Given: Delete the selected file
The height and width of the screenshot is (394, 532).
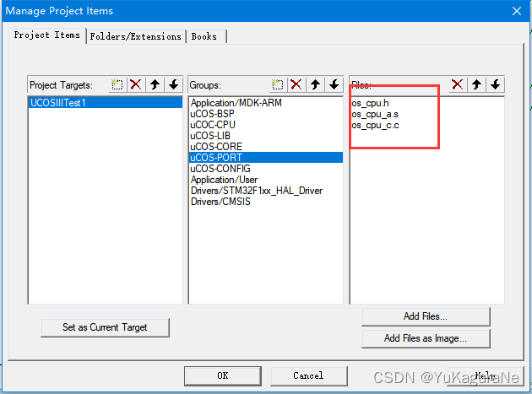Looking at the screenshot, I should [458, 84].
